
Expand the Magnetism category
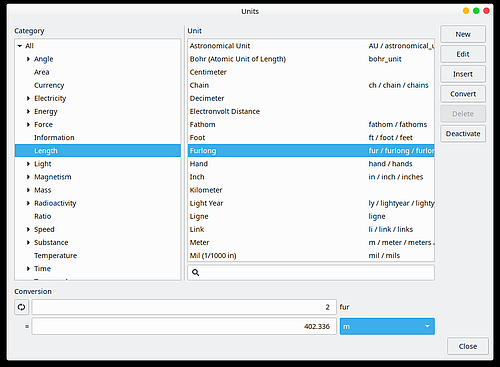(x=28, y=177)
